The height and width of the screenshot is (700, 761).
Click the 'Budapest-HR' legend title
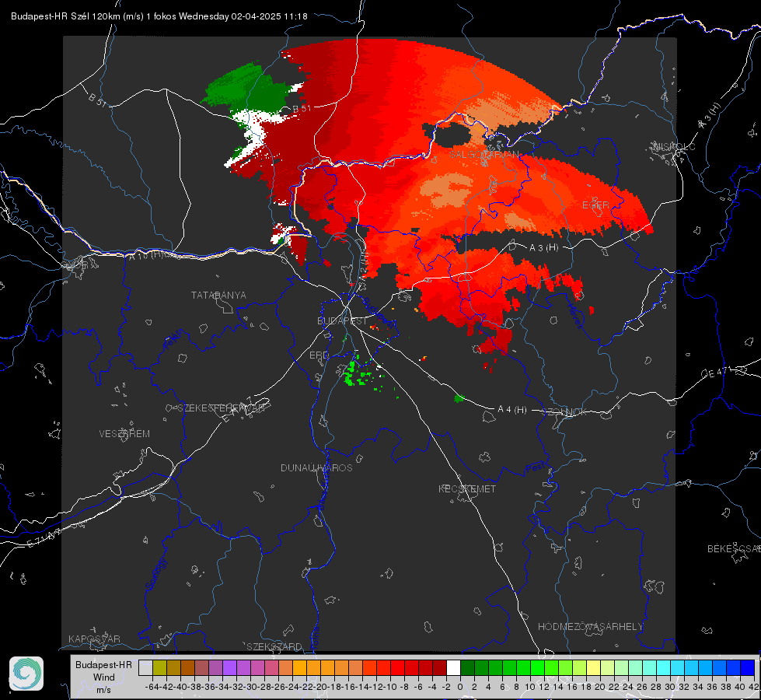coord(103,664)
